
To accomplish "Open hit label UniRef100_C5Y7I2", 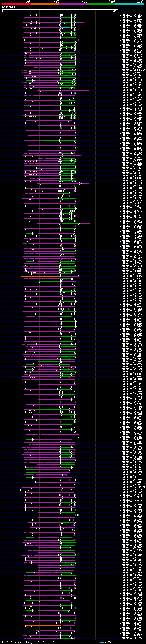I will [x=131, y=316].
